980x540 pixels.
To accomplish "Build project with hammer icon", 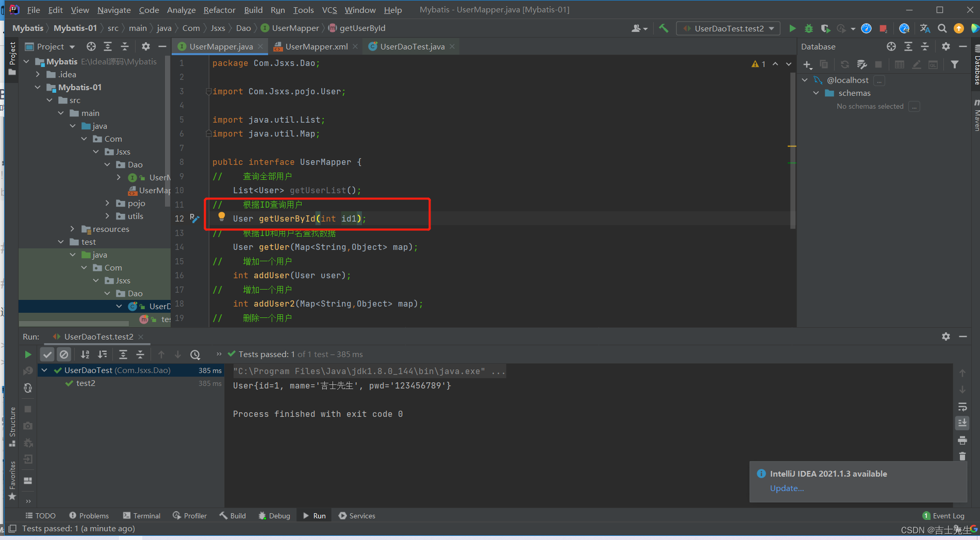I will tap(663, 28).
